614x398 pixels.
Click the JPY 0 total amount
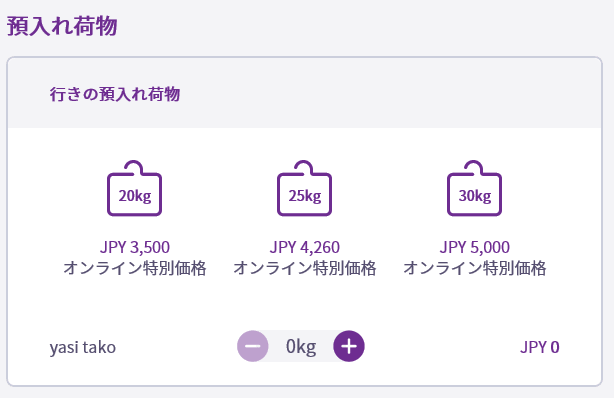pyautogui.click(x=540, y=347)
